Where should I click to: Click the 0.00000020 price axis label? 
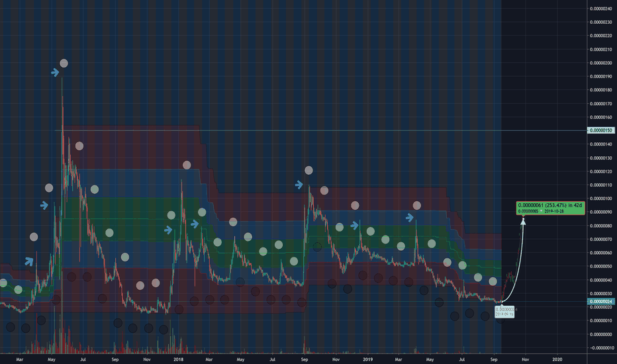click(x=601, y=307)
